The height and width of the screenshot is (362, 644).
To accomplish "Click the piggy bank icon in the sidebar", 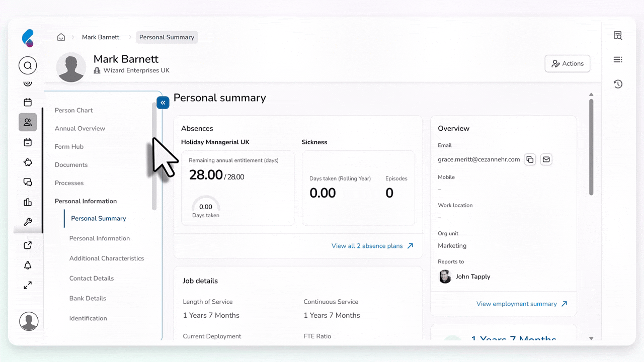I will (x=28, y=162).
